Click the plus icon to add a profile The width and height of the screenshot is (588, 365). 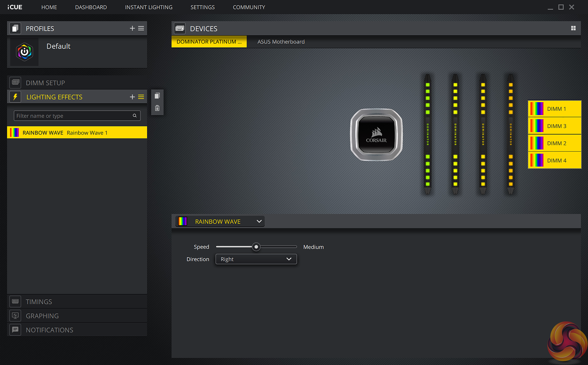tap(132, 28)
